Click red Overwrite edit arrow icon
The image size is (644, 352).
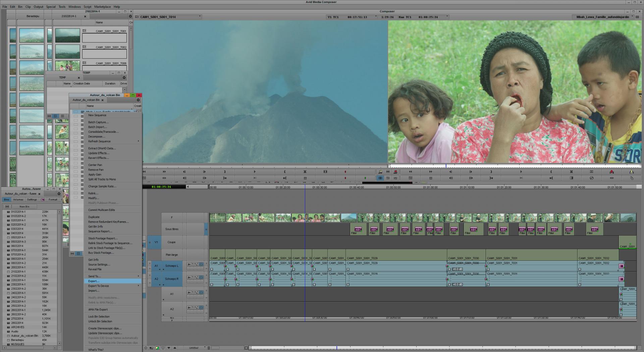[x=395, y=172]
